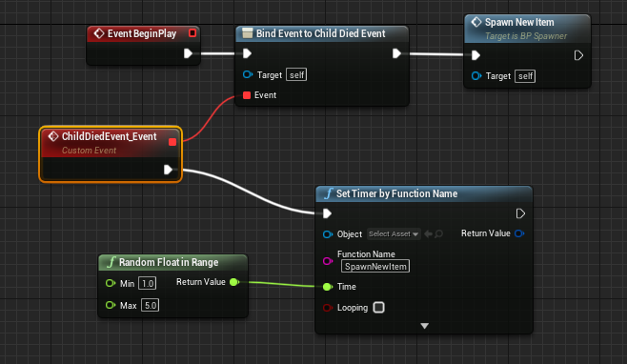Click Function Name magenta input pin
Viewport: 627px width, 364px height.
[328, 261]
